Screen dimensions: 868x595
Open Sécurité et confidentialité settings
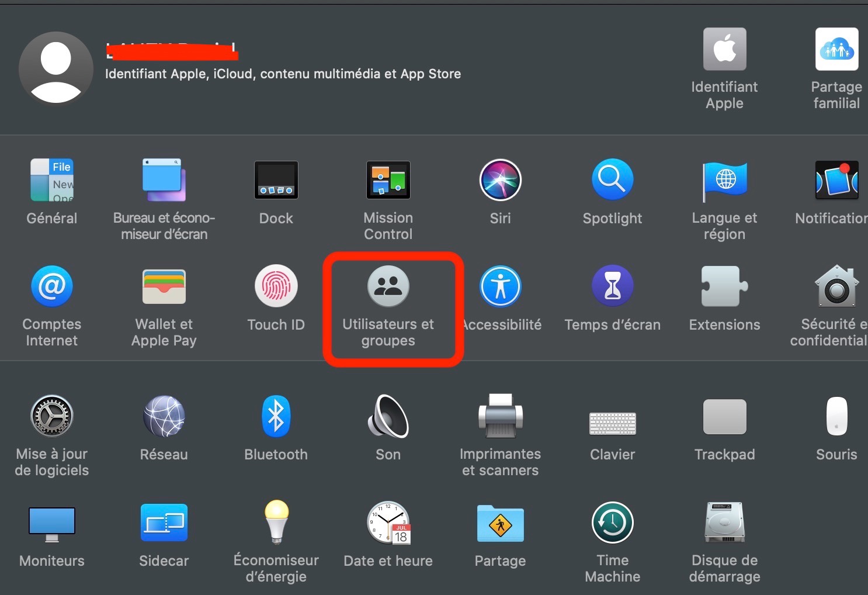pyautogui.click(x=836, y=286)
